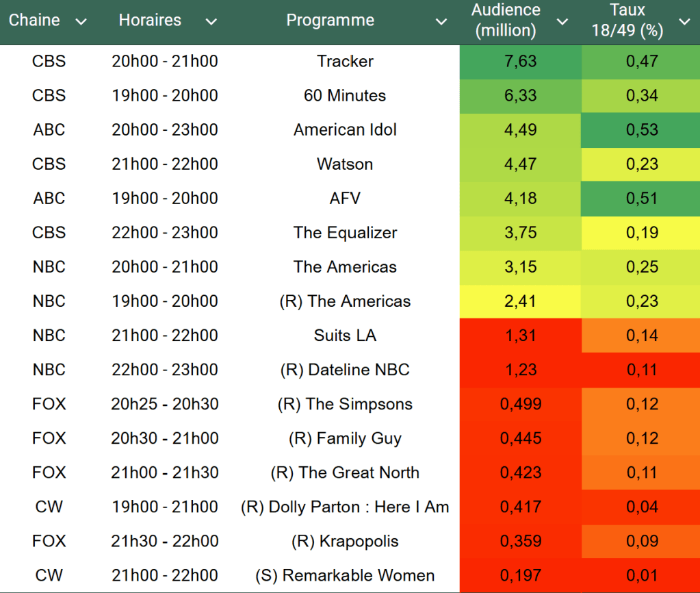Click the (R) Family Guy cell
Screen dimensions: 700x593
[345, 438]
